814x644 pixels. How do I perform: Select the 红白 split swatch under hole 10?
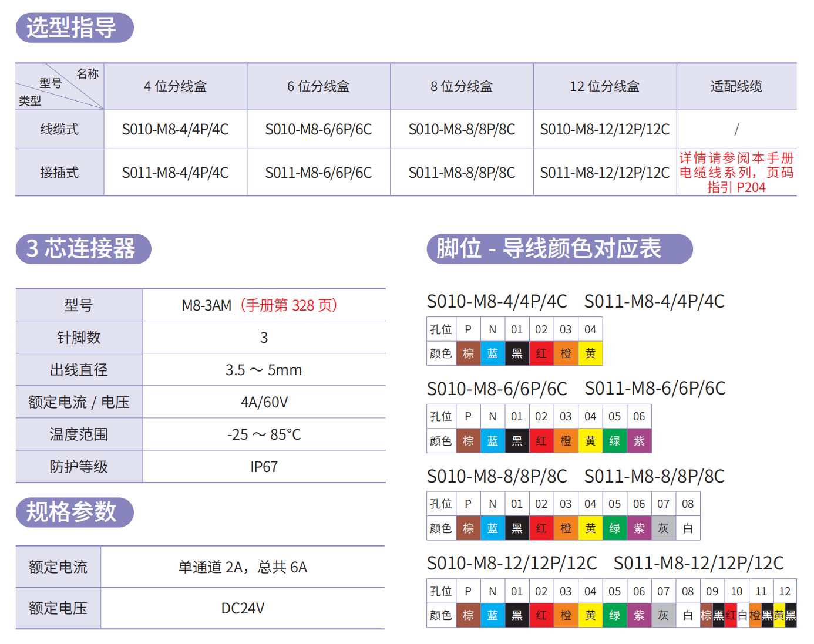tap(736, 615)
